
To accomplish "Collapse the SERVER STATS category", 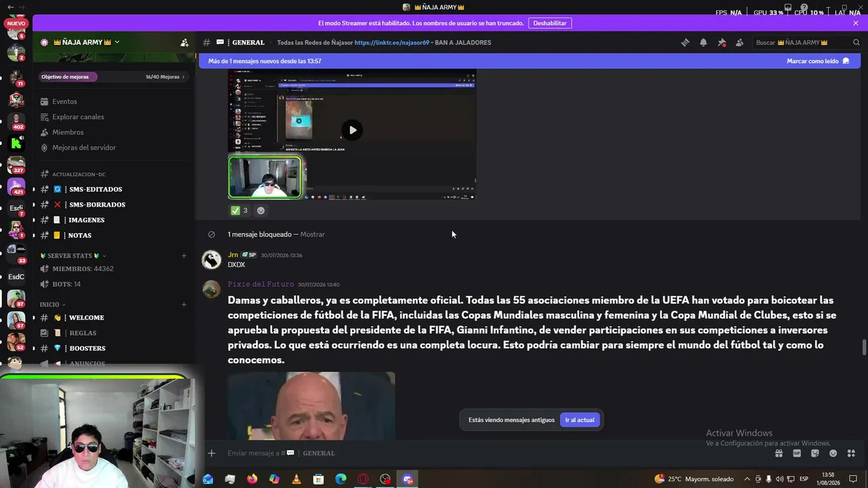I will click(73, 256).
